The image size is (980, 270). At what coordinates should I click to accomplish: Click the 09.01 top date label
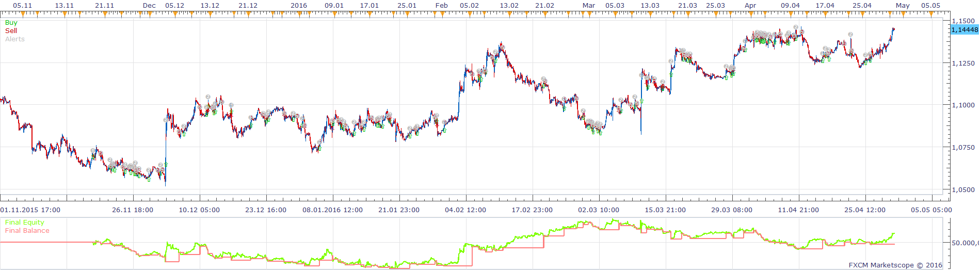334,6
